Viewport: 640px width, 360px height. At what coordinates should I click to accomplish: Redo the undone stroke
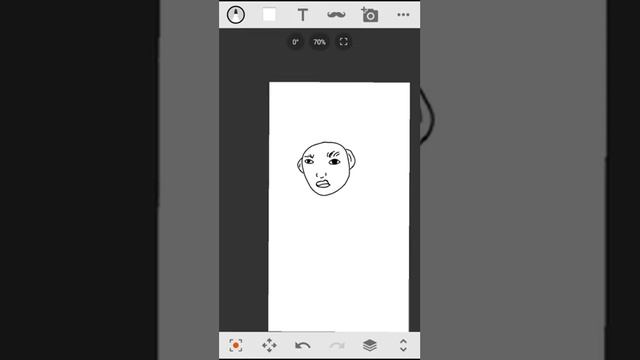tap(336, 346)
